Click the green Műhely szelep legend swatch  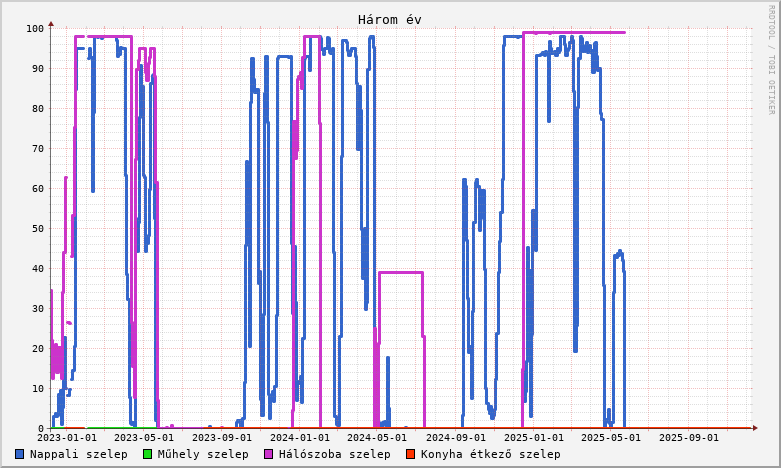pos(147,454)
